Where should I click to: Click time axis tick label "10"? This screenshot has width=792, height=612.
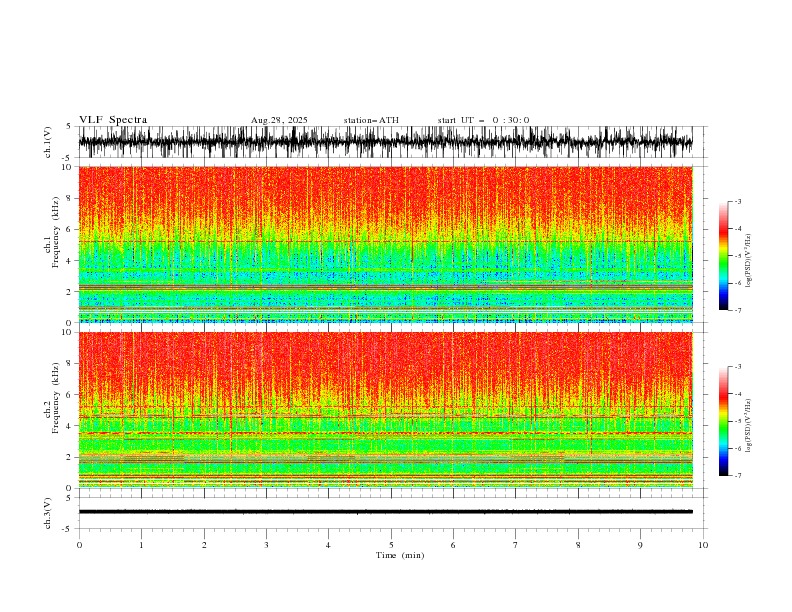[x=703, y=545]
